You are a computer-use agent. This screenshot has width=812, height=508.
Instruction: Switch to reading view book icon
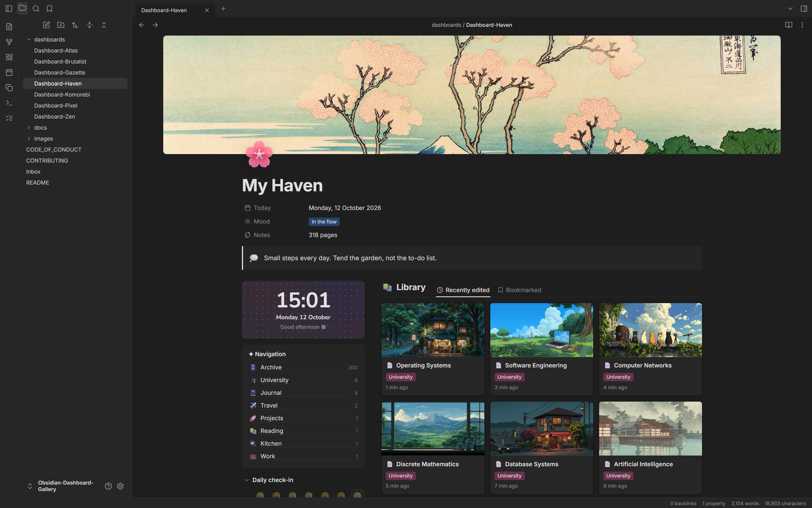[x=789, y=25]
